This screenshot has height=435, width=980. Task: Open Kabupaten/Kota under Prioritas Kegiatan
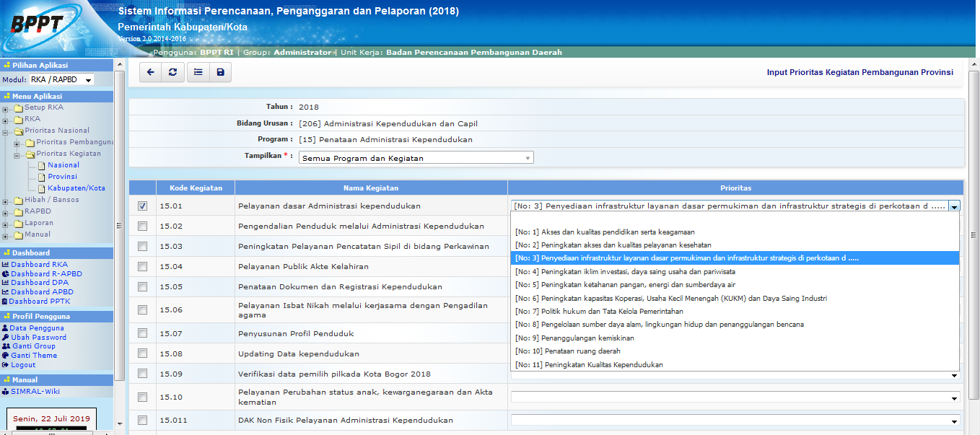point(76,188)
